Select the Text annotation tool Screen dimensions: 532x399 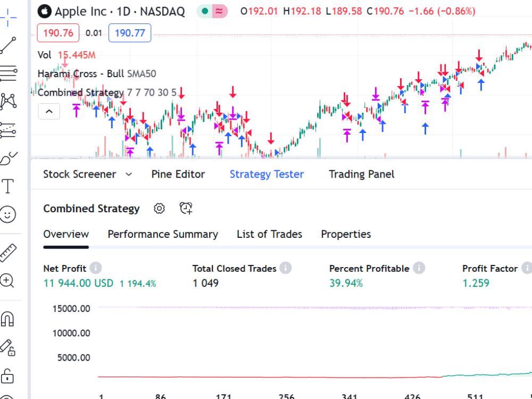pos(8,186)
